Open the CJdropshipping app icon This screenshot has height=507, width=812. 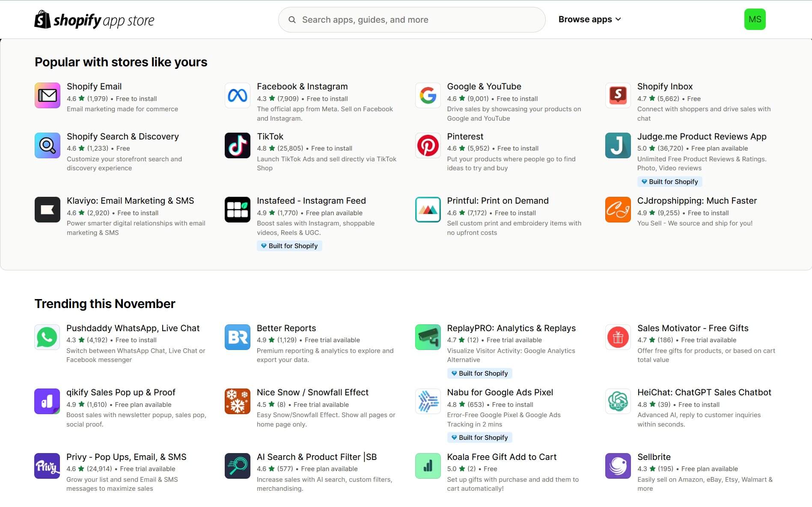point(618,210)
